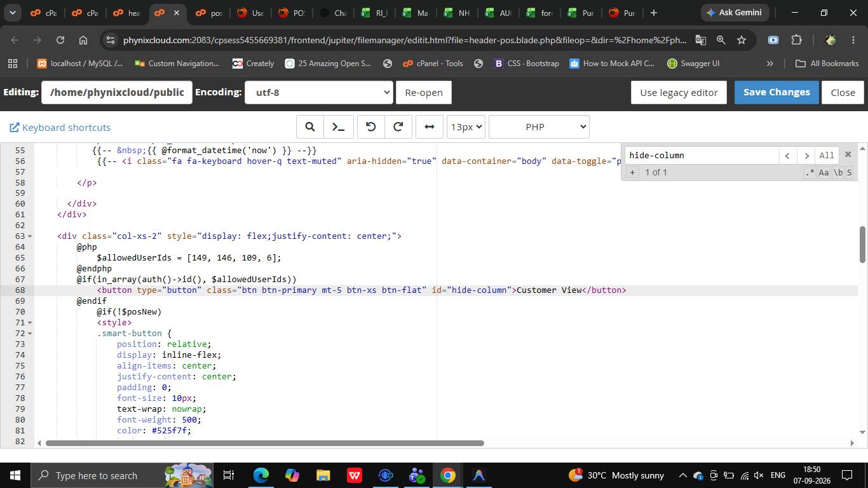The image size is (868, 488).
Task: Open the command line terminal icon
Action: [x=338, y=127]
